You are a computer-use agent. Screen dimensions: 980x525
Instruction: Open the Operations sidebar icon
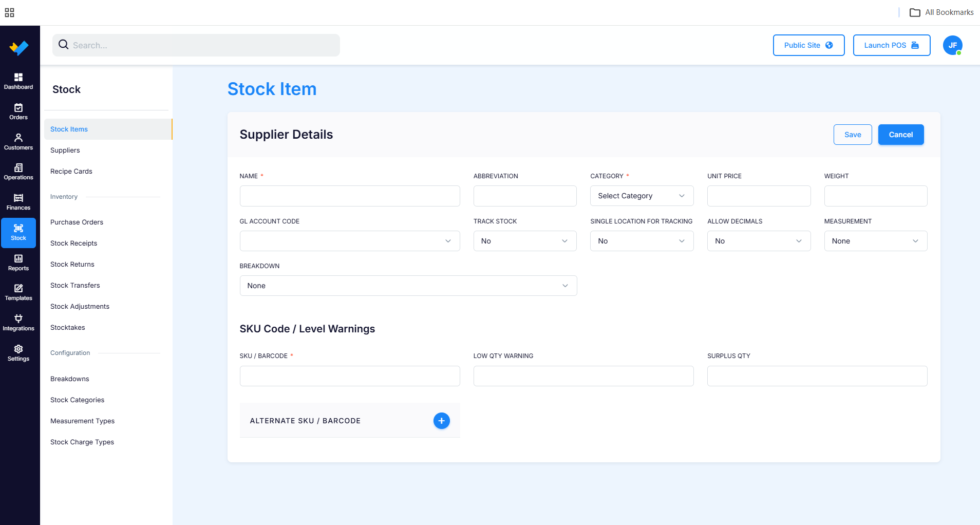pos(18,172)
